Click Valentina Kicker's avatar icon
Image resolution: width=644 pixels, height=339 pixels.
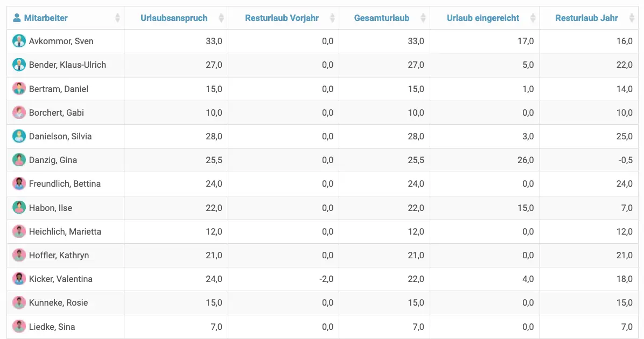(19, 279)
